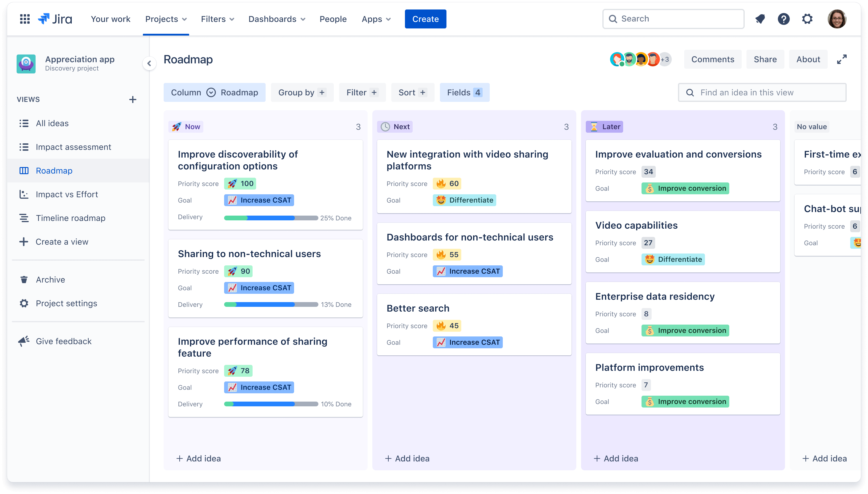Toggle the Fields 4 options panel
Viewport: 868px width, 494px height.
click(464, 92)
